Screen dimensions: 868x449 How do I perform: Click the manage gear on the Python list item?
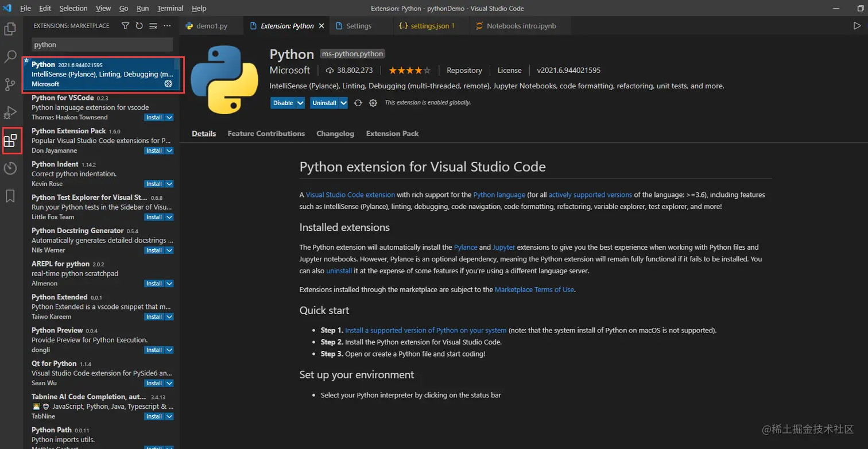pos(168,84)
